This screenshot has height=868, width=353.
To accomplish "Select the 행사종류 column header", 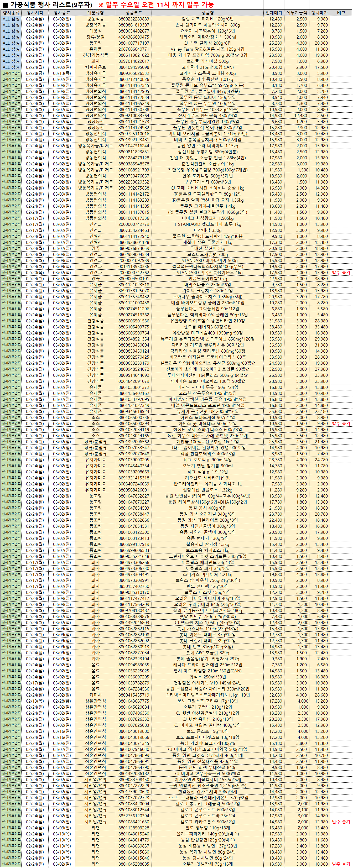I will [x=11, y=13].
